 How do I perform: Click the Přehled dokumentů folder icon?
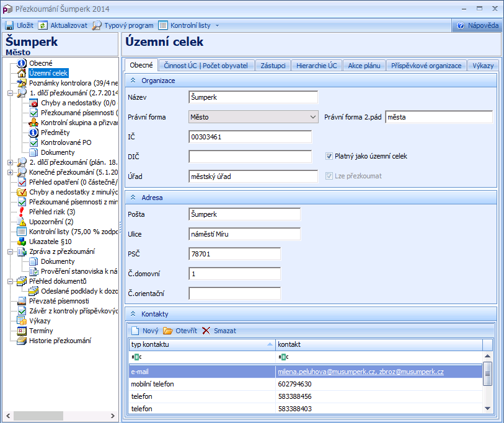[22, 281]
